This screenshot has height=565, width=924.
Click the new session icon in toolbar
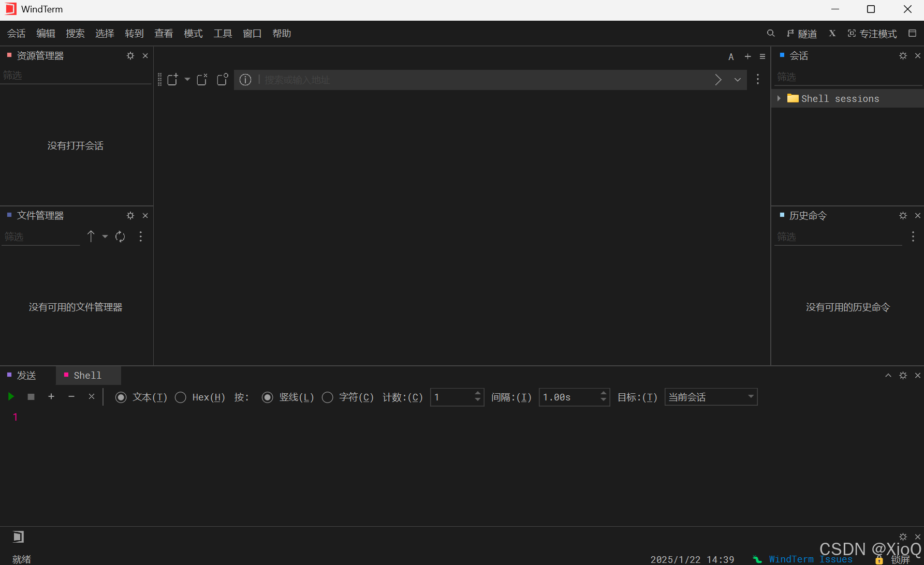click(173, 80)
